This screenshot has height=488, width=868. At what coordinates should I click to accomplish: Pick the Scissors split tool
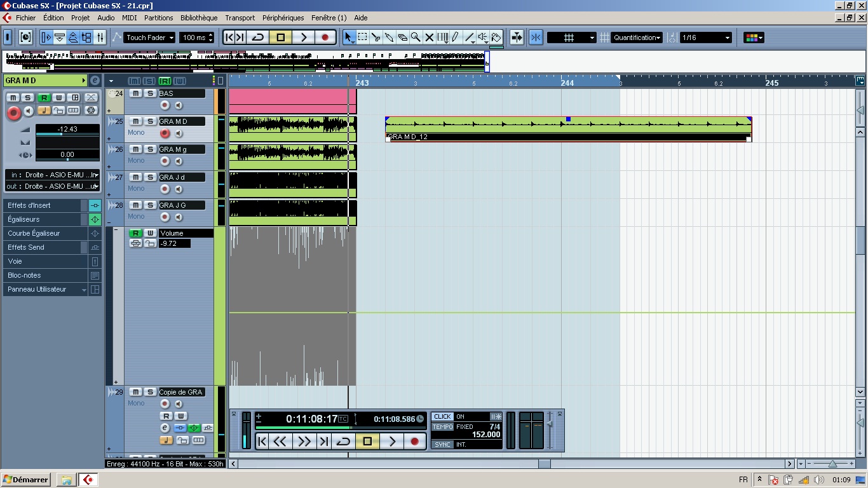(376, 37)
